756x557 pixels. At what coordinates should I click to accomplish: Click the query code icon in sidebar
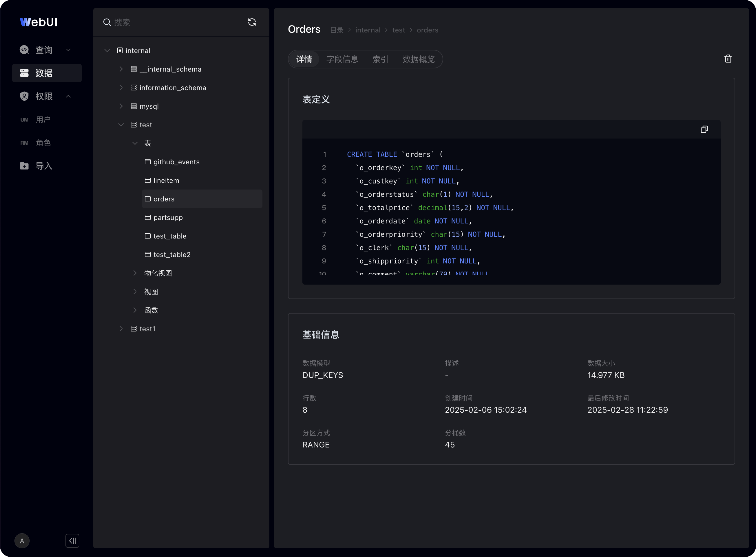[24, 50]
